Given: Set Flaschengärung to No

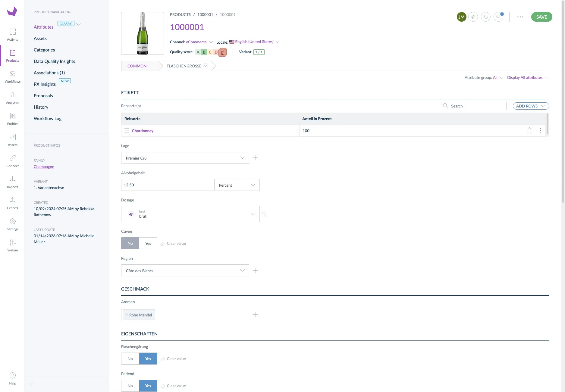Looking at the screenshot, I should coord(130,359).
